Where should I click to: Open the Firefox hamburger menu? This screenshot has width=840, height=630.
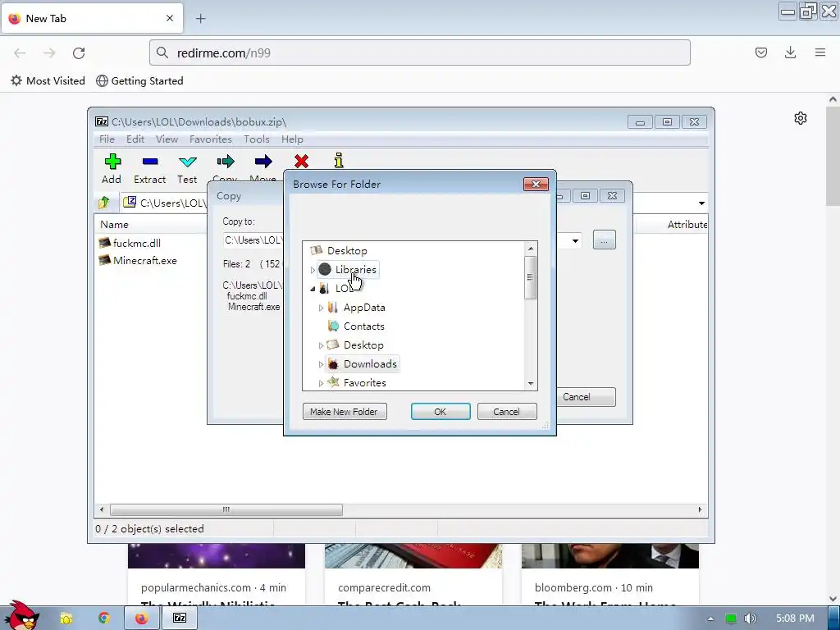click(820, 52)
